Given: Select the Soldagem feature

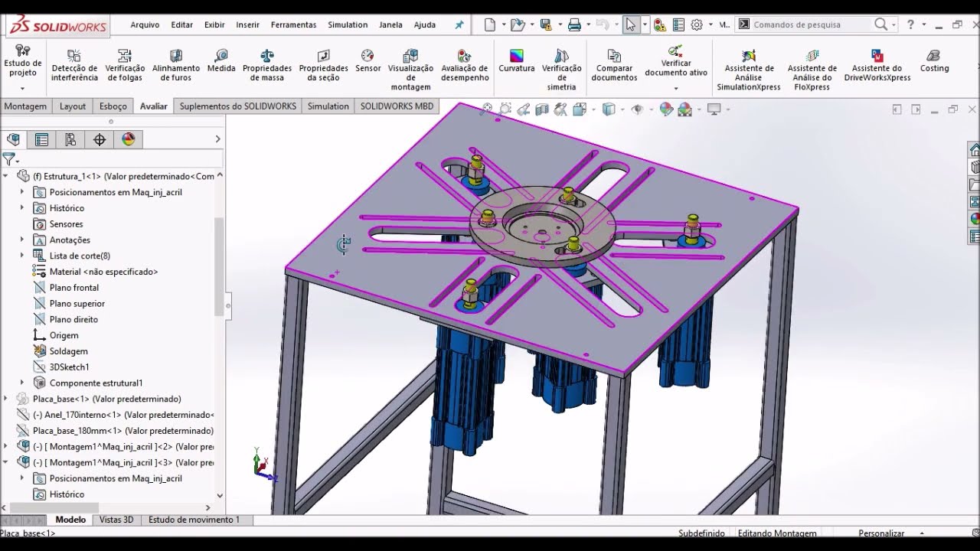Looking at the screenshot, I should 68,351.
